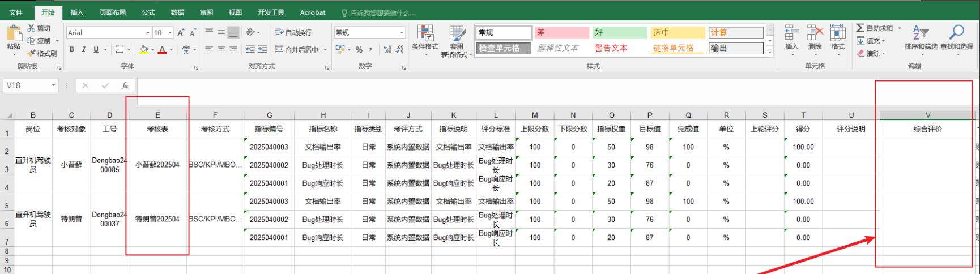Screen dimensions: 980x274
Task: Expand the number format (常规) dropdown
Action: tap(402, 33)
